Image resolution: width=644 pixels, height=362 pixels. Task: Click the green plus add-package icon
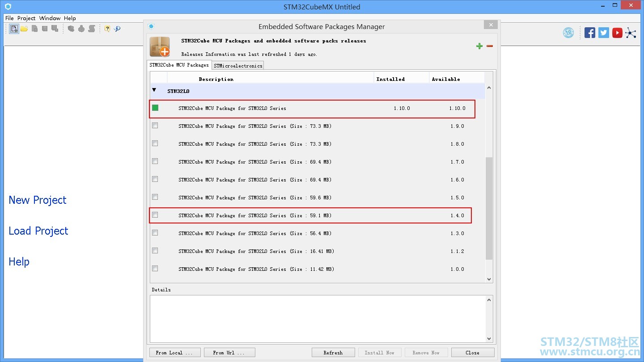pos(479,46)
